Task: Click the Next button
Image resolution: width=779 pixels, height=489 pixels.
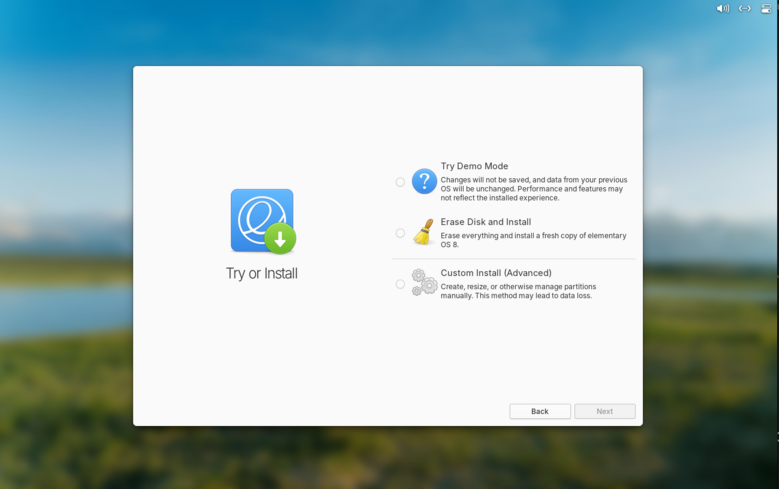Action: click(605, 411)
